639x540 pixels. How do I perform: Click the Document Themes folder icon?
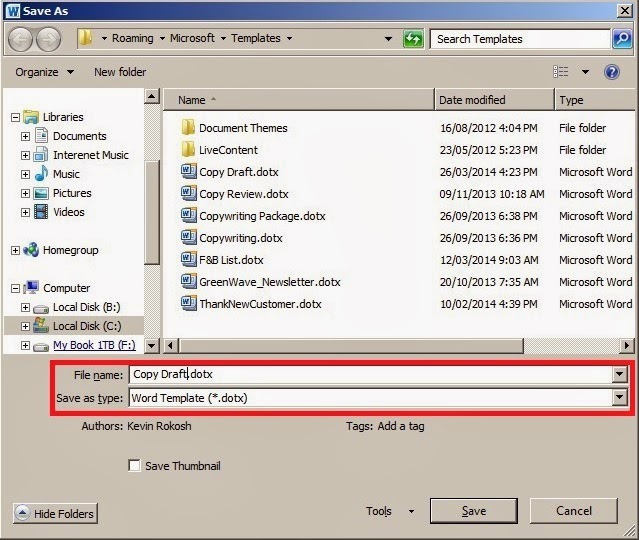coord(188,128)
